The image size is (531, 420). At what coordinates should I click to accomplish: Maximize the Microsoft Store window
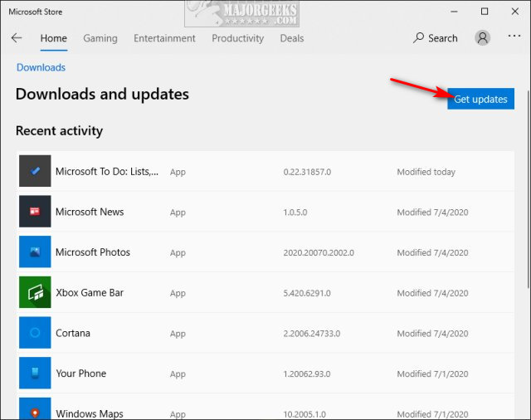click(485, 12)
